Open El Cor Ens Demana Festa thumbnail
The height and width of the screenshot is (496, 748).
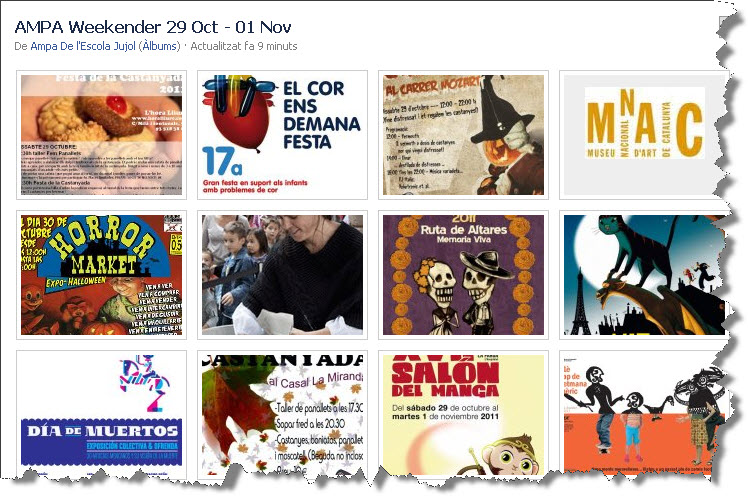click(x=282, y=134)
